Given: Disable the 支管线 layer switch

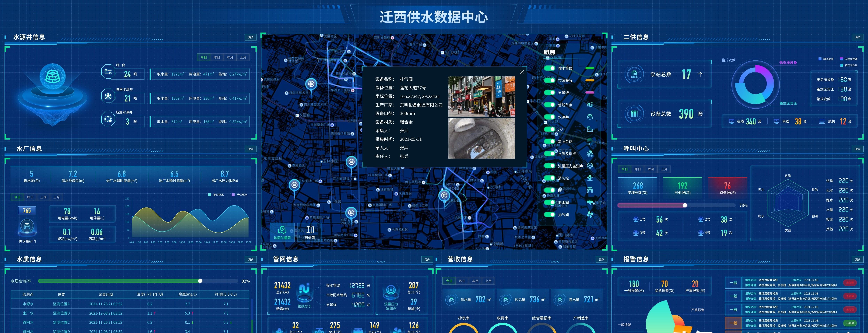Looking at the screenshot, I should coord(550,93).
